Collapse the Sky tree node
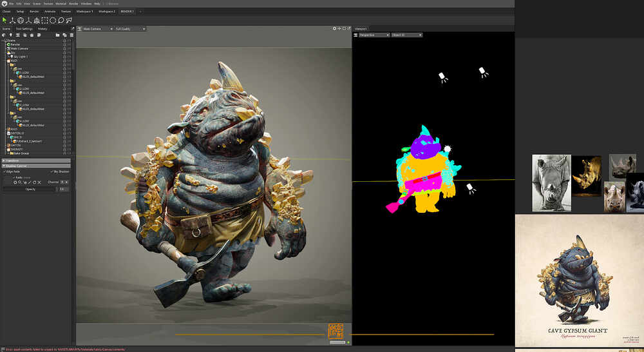This screenshot has height=352, width=644. click(6, 53)
